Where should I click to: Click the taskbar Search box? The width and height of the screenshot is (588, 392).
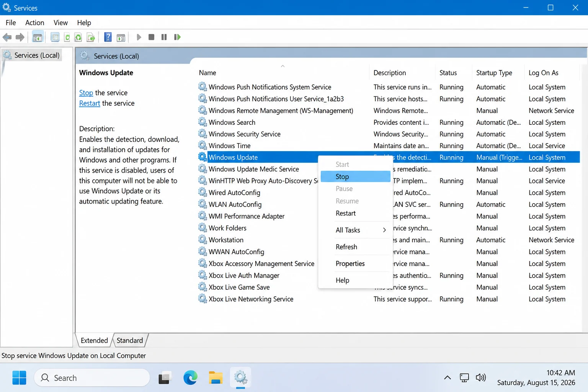[92, 378]
